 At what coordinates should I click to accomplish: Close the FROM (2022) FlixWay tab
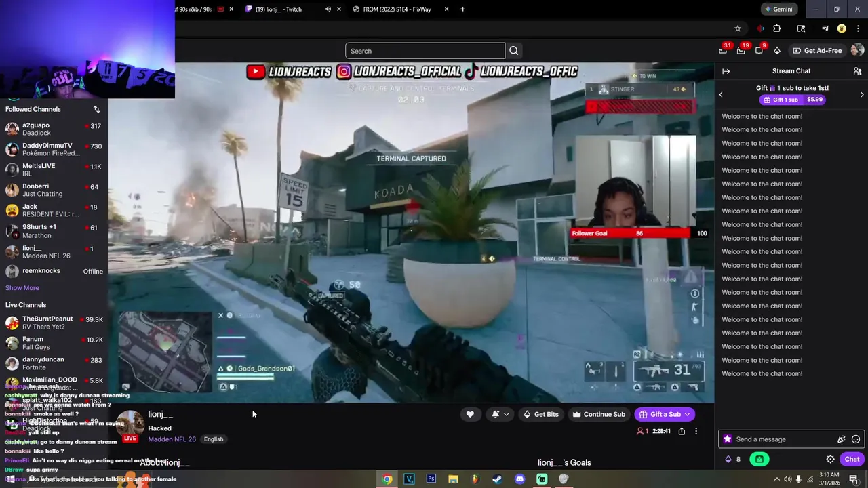pos(446,9)
